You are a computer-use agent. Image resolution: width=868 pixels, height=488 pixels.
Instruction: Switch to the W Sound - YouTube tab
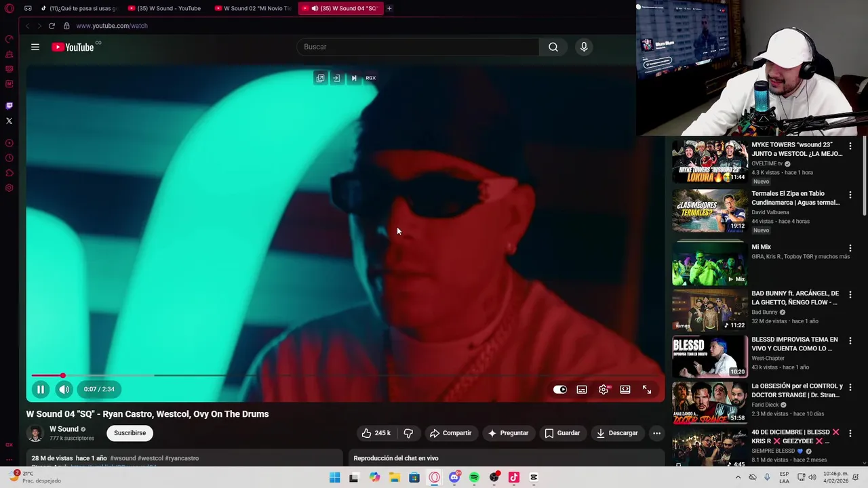click(165, 8)
